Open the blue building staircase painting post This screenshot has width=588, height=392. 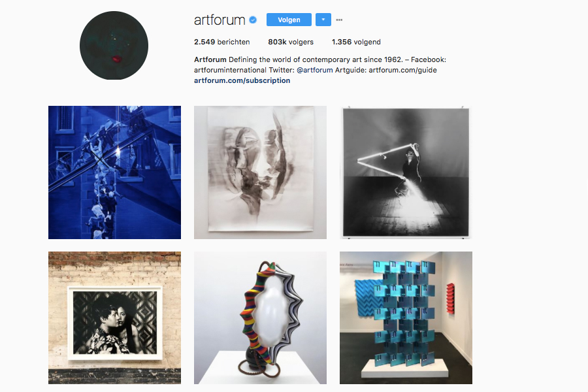[114, 172]
